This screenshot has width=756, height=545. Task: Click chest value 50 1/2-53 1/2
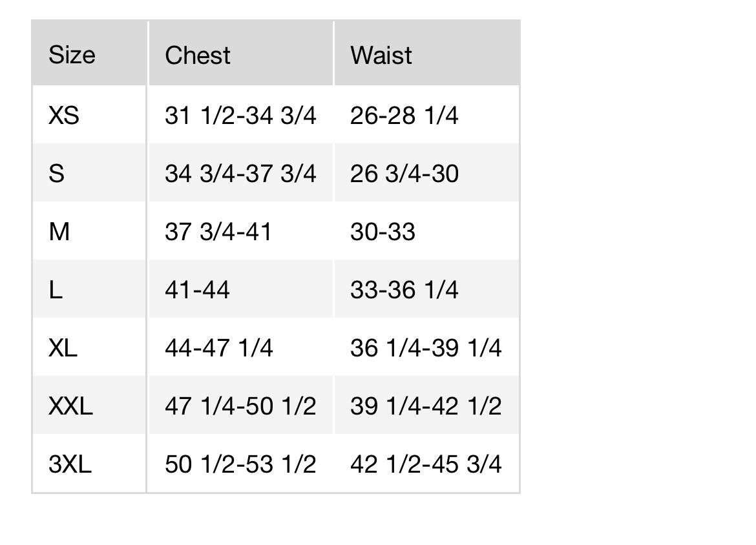tap(240, 464)
